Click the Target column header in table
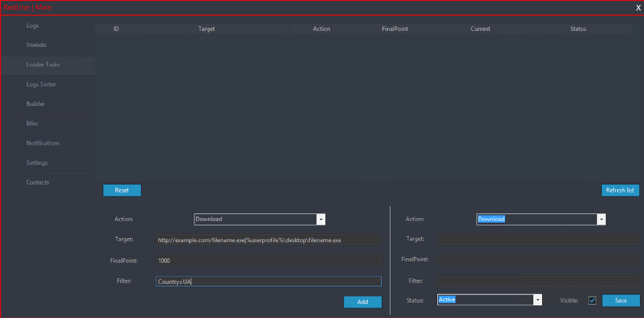This screenshot has width=644, height=318. coord(207,29)
